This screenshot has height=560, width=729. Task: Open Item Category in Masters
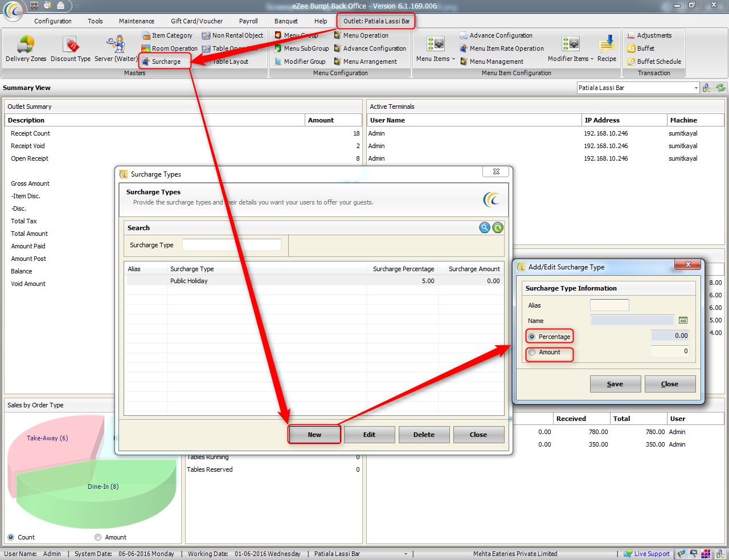pyautogui.click(x=167, y=35)
